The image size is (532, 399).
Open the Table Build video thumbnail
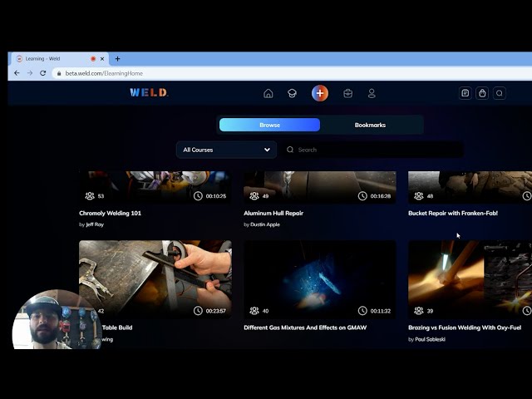(155, 279)
